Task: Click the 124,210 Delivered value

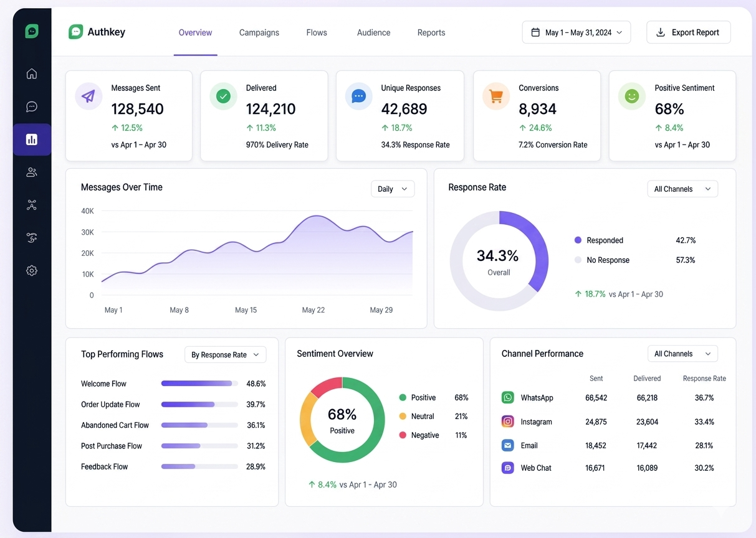Action: 271,109
